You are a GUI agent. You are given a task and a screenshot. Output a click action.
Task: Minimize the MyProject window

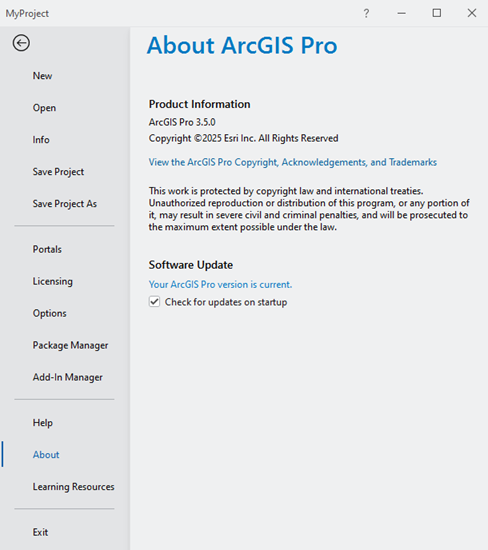click(x=401, y=13)
